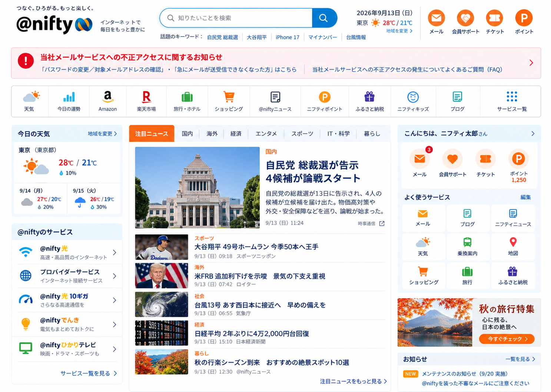Click サービス一覧を見る link

(x=89, y=373)
